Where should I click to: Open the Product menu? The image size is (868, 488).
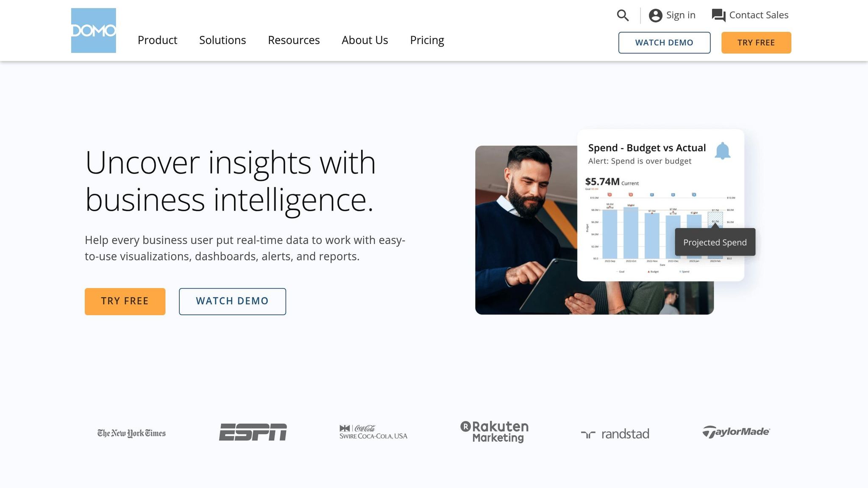pyautogui.click(x=157, y=40)
